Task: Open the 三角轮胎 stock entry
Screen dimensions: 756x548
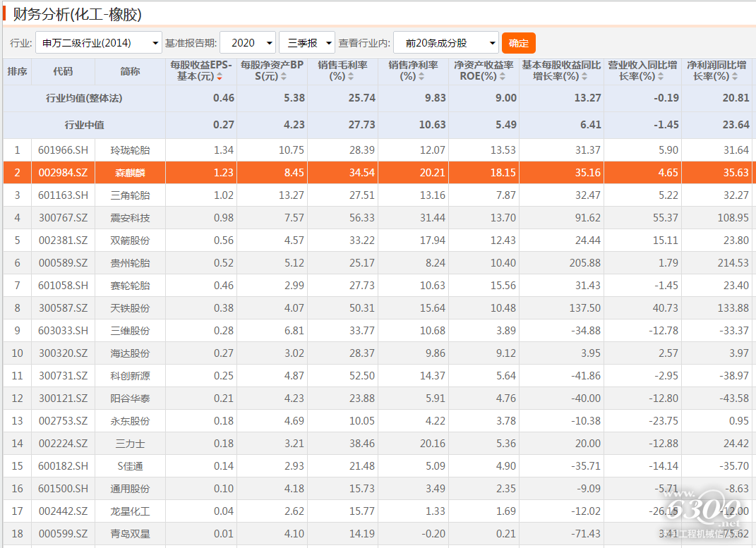Action: pyautogui.click(x=130, y=195)
